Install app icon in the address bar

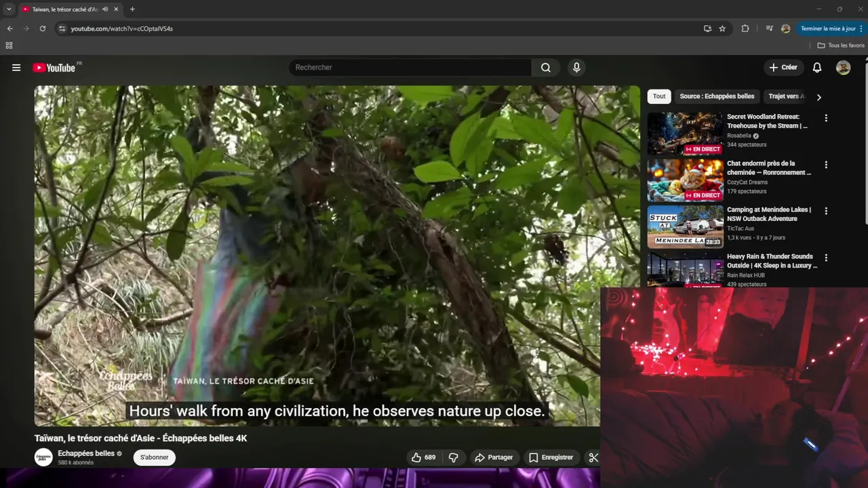707,28
